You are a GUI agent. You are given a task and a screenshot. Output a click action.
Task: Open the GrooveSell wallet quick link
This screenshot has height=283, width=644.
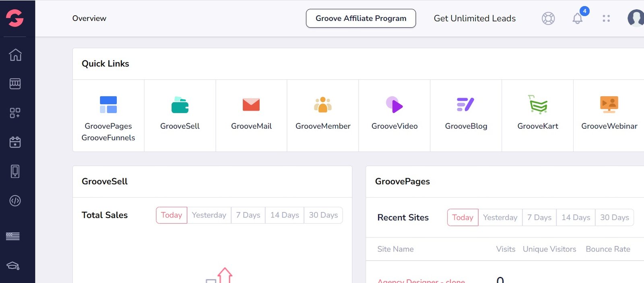(180, 105)
